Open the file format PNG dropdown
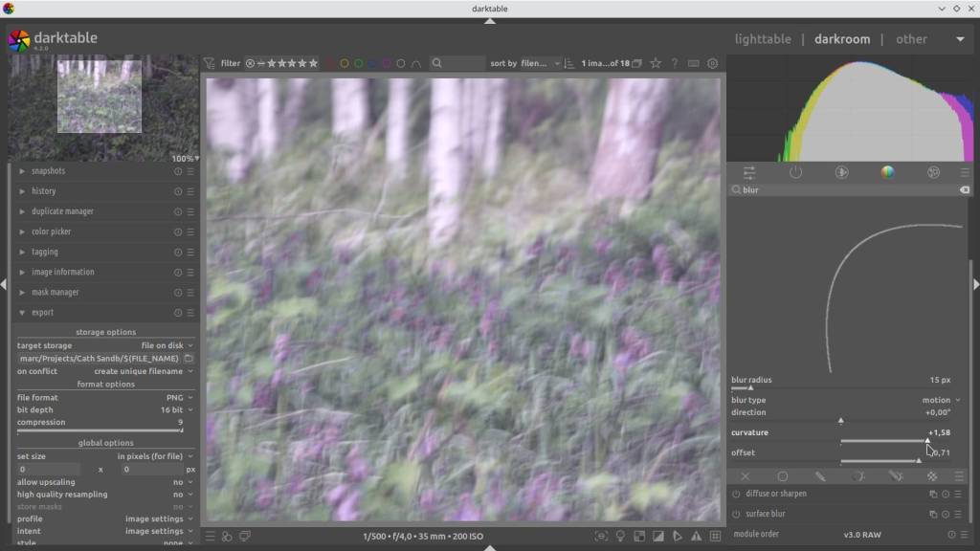This screenshot has height=551, width=980. 105,398
